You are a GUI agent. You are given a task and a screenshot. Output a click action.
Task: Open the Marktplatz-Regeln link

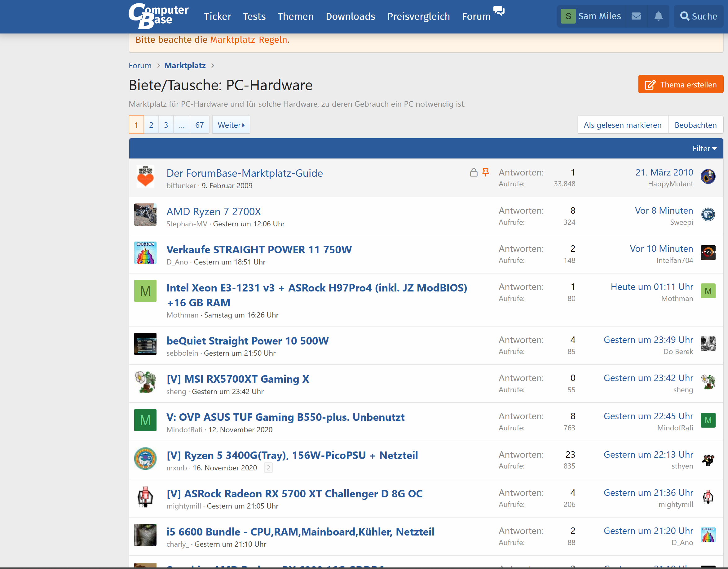[249, 40]
